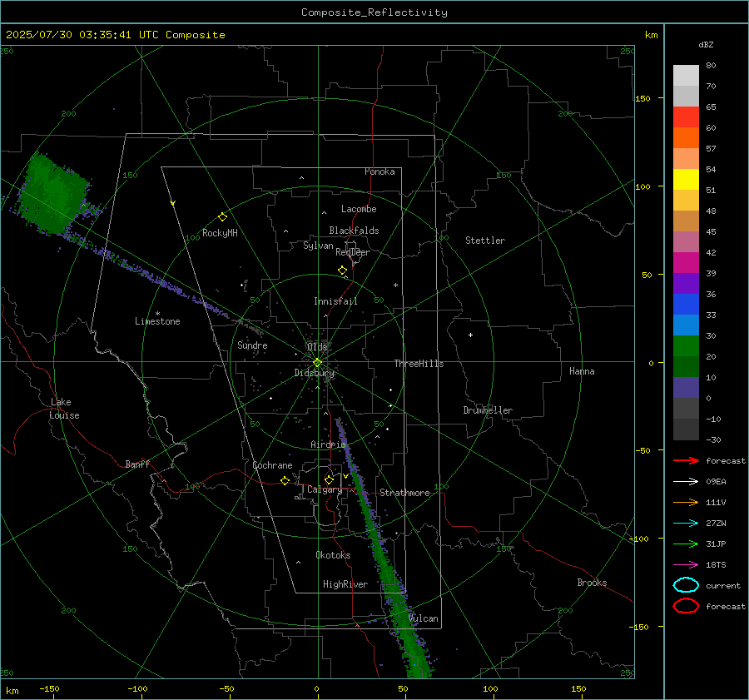Image resolution: width=749 pixels, height=700 pixels.
Task: Click the yellow diamond marker above Calgary
Action: (x=329, y=479)
